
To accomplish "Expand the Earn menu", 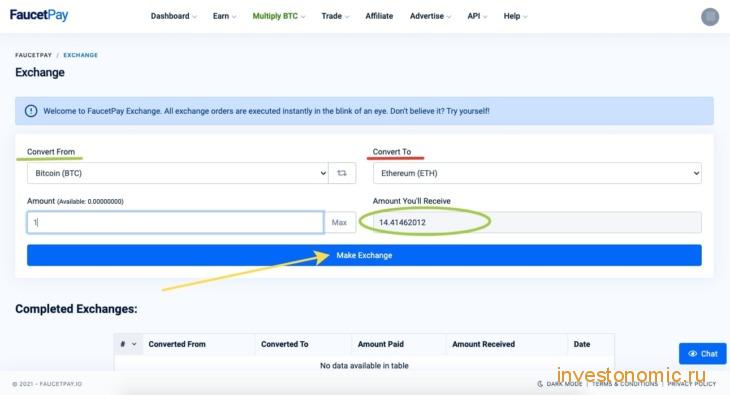I will coord(224,16).
